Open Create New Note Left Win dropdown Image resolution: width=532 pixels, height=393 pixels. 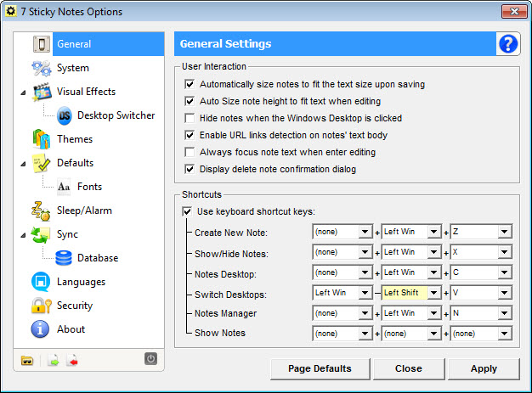(433, 232)
